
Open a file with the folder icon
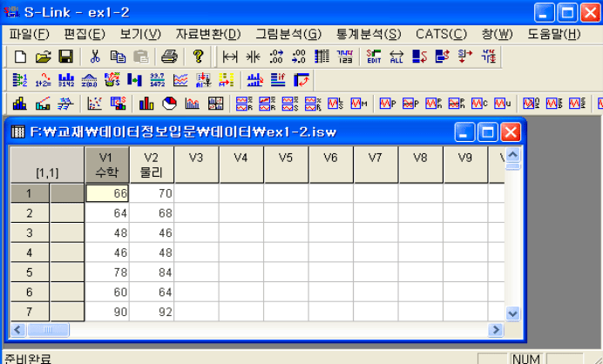[43, 57]
